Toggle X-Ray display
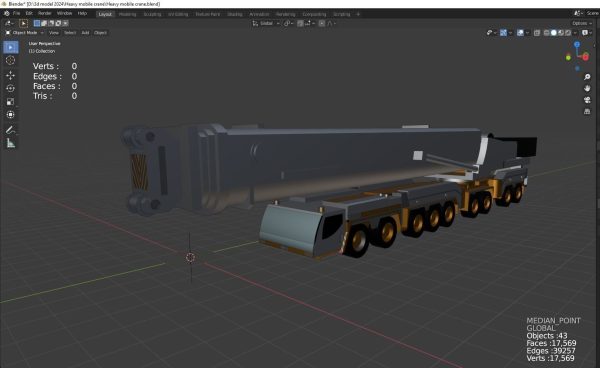The height and width of the screenshot is (368, 600). click(537, 33)
